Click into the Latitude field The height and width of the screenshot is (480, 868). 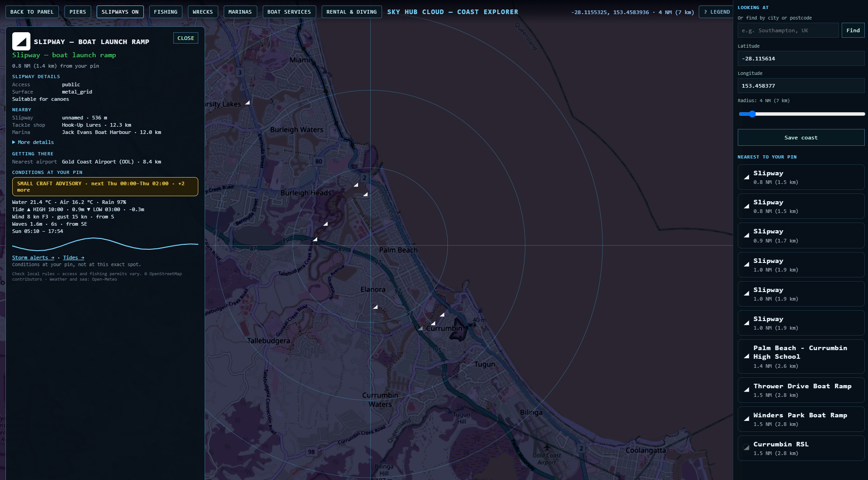pyautogui.click(x=801, y=59)
